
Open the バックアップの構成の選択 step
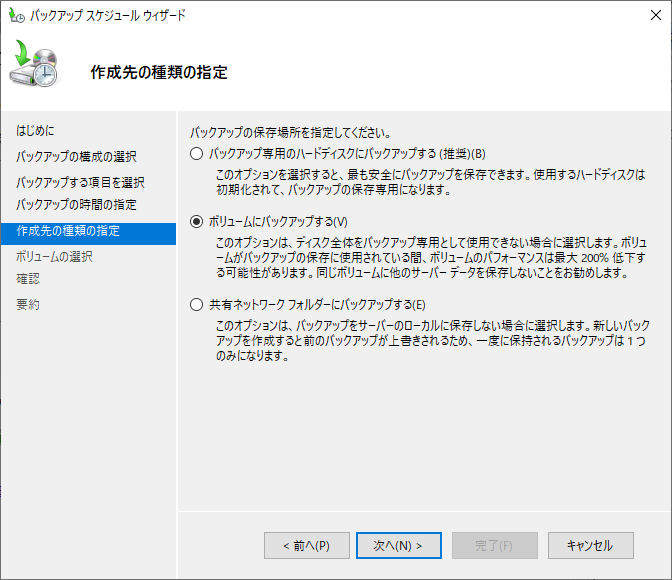[76, 157]
